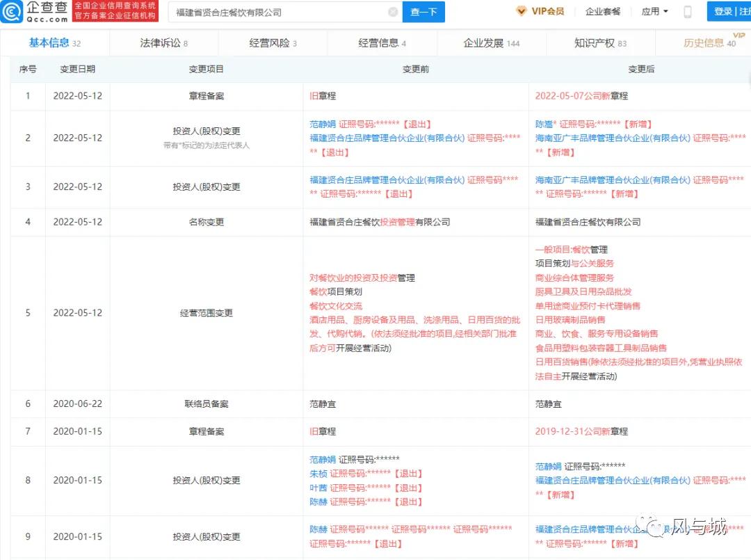
Task: Select the 经营范围变更 cell in row 5
Action: (207, 313)
